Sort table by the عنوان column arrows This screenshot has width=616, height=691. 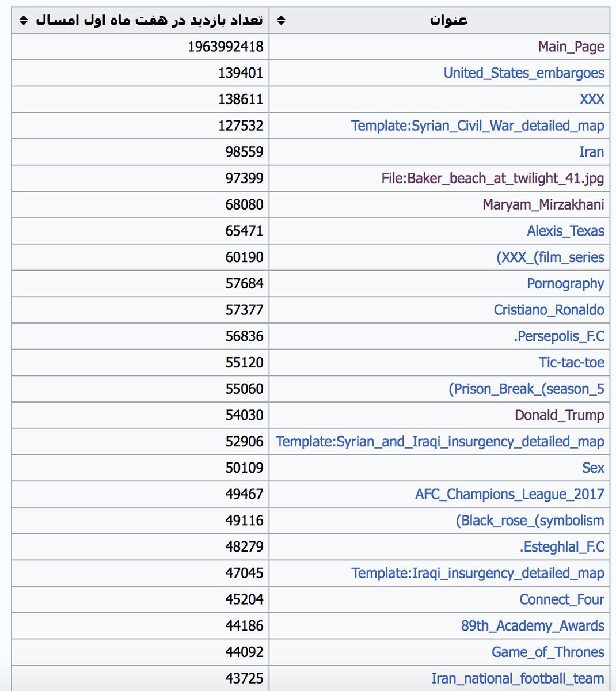click(x=281, y=21)
